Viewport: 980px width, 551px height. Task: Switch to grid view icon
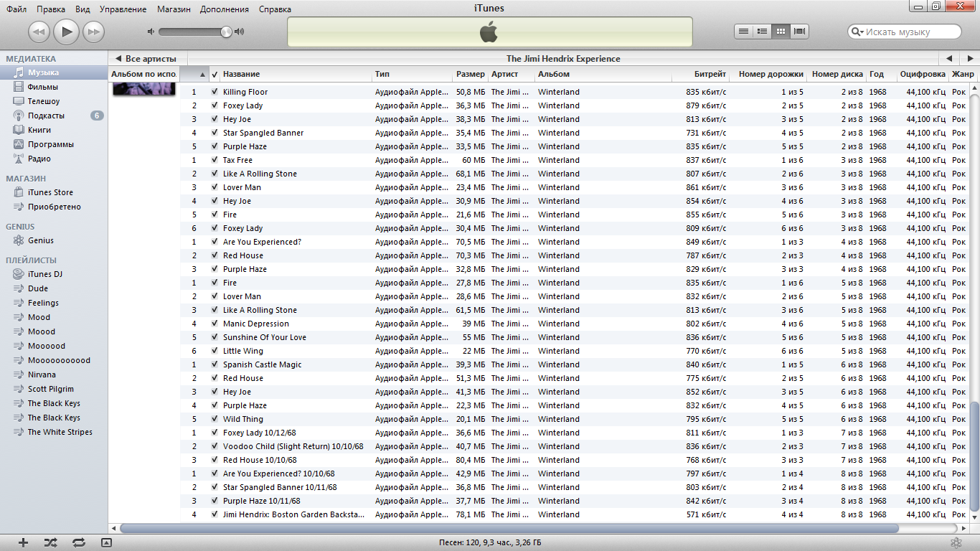click(x=781, y=32)
